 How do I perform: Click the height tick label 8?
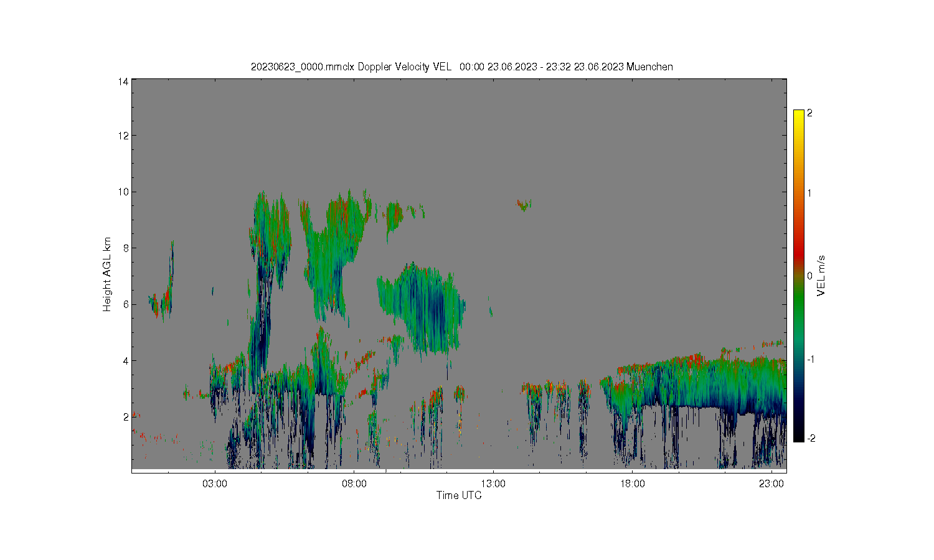point(126,248)
